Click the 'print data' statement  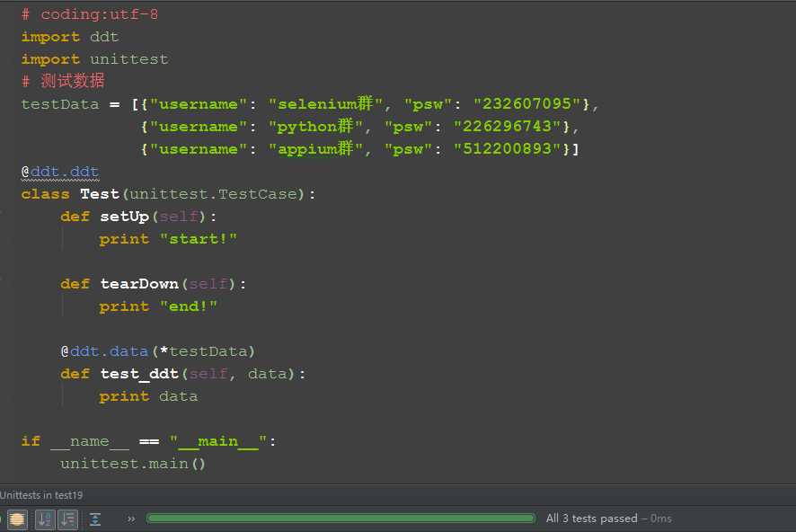(x=148, y=396)
